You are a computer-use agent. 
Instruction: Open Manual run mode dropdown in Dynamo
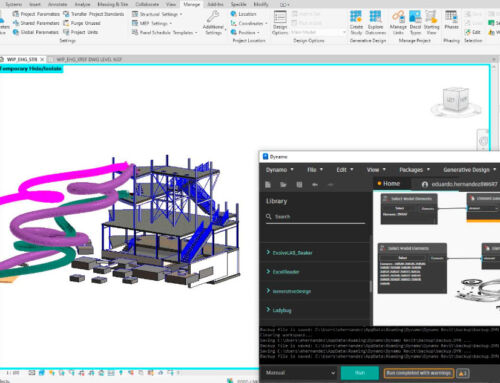300,373
